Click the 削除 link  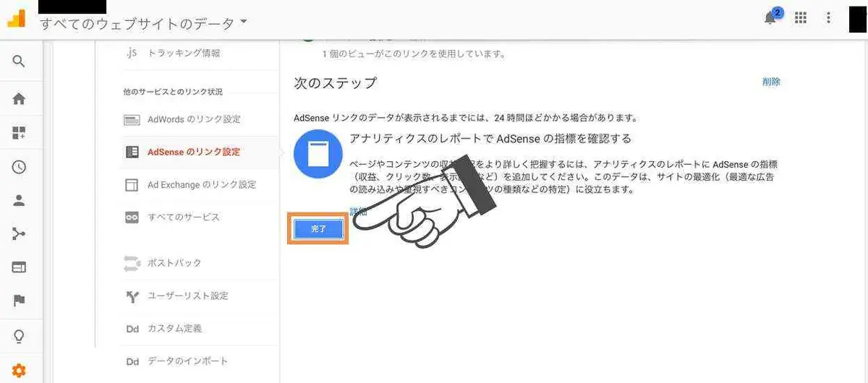[771, 82]
